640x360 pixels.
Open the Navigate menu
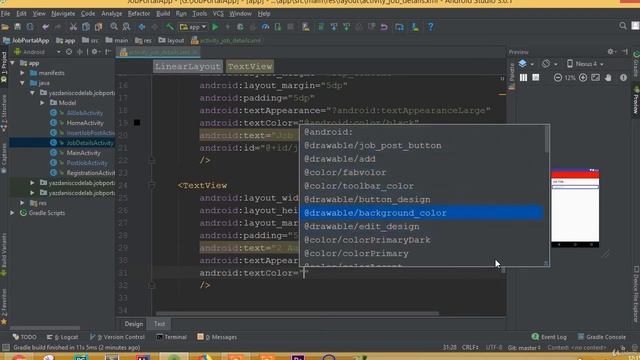63,13
